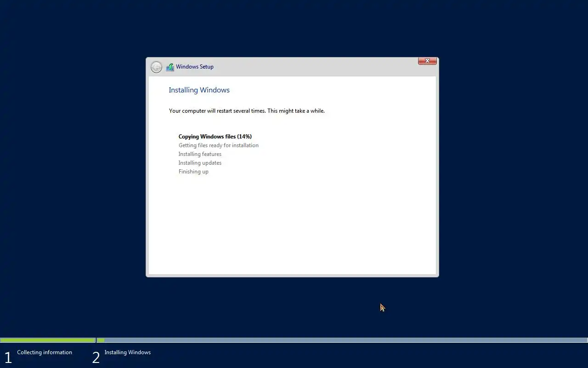Click the Installing updates step
Screen dimensions: 588x368
pos(200,163)
